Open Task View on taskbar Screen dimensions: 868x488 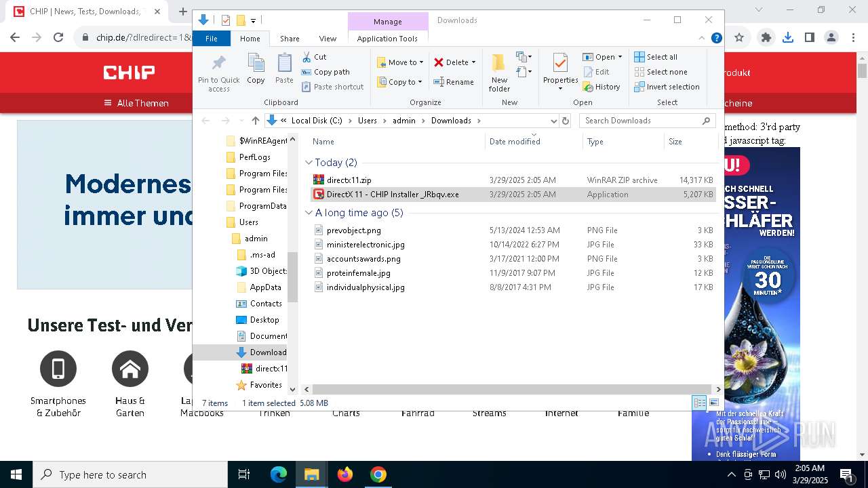(244, 474)
